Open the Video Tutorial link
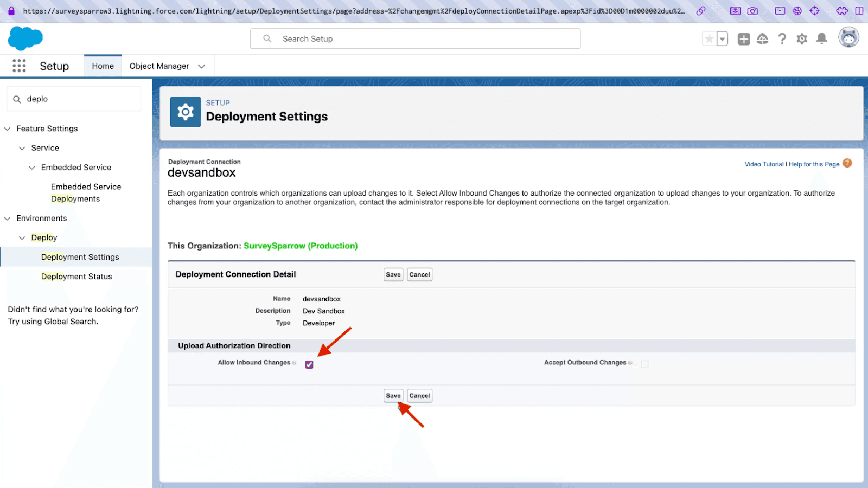The image size is (868, 488). pos(764,164)
